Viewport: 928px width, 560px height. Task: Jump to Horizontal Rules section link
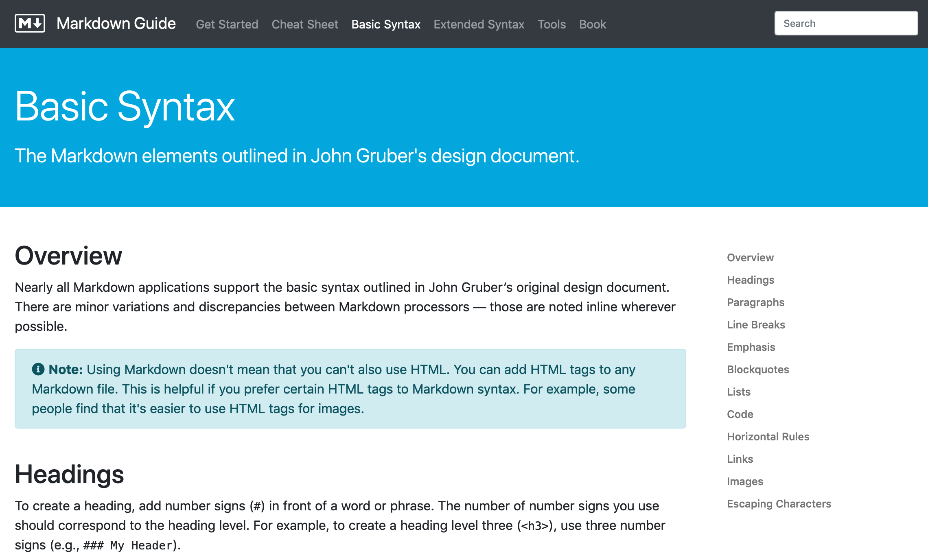pyautogui.click(x=768, y=437)
